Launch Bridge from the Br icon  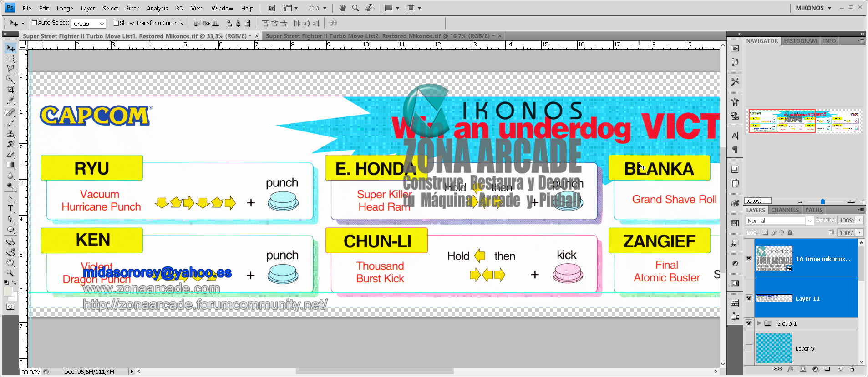(x=271, y=8)
